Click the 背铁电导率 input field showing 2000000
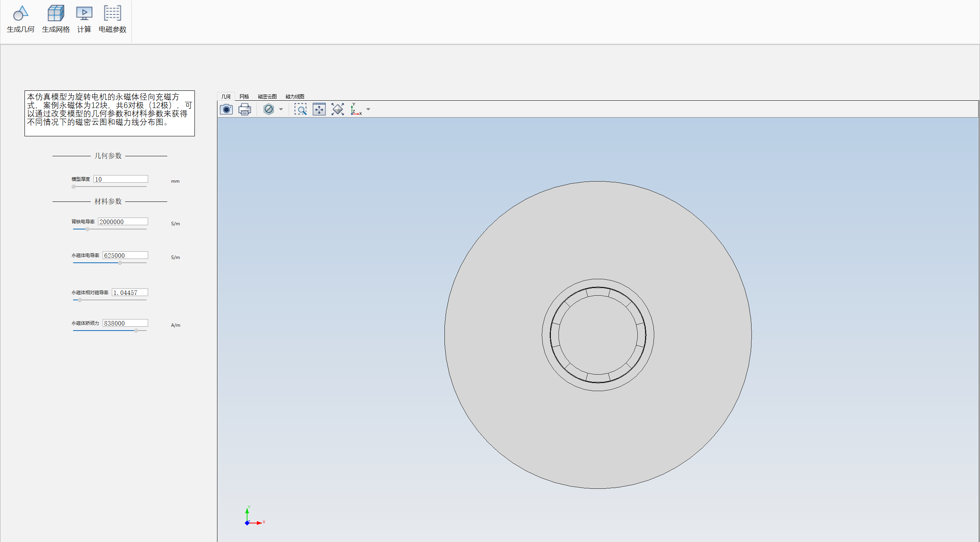 [x=123, y=222]
